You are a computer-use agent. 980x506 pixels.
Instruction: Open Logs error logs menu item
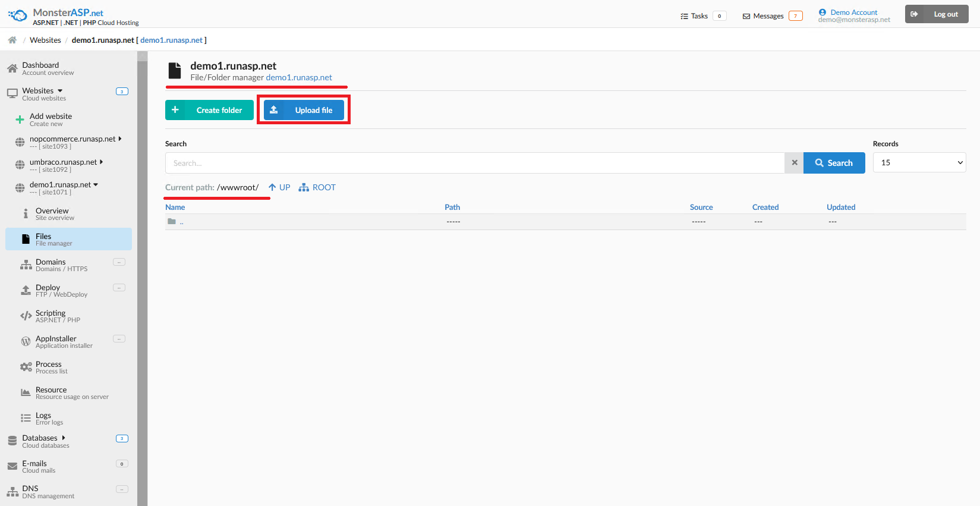pos(68,418)
